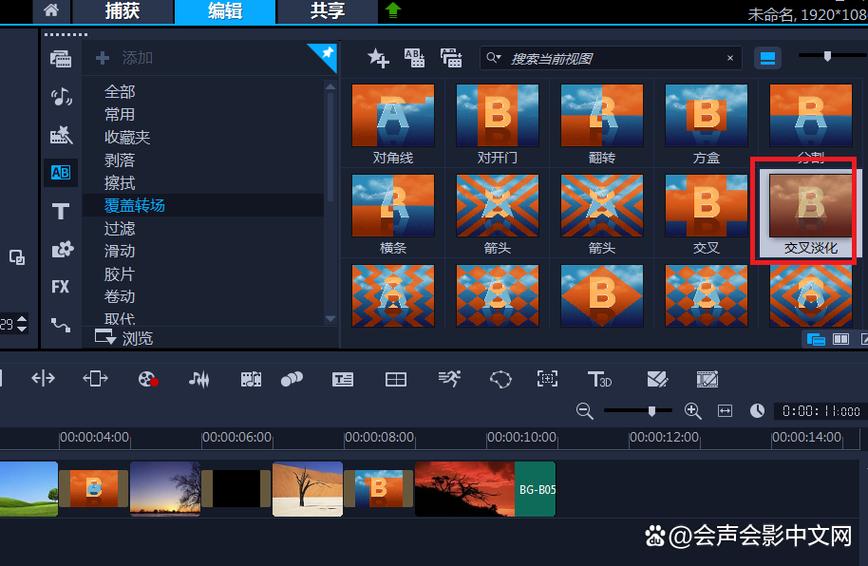This screenshot has width=868, height=566.
Task: Focus the 搜索当前视图 search field
Action: (x=611, y=58)
